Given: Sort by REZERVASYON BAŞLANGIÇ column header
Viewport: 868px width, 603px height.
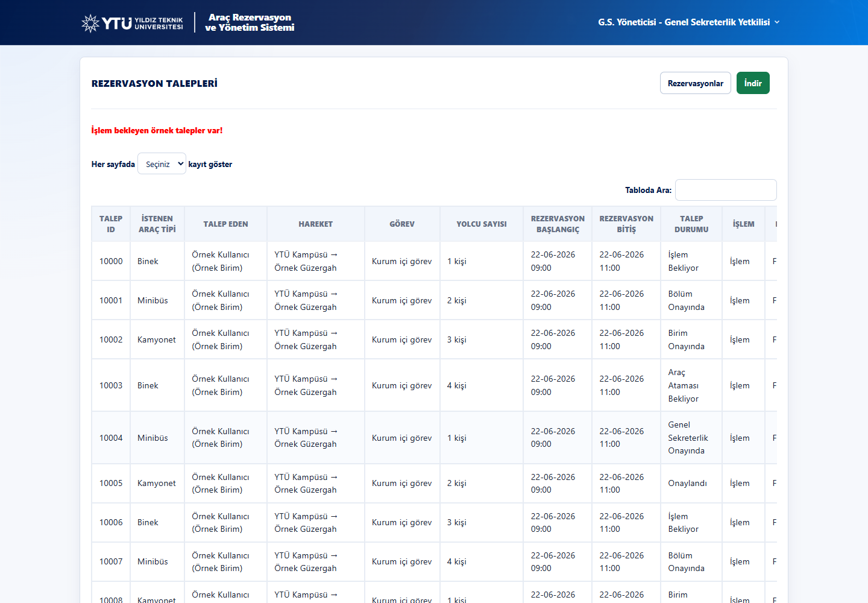Looking at the screenshot, I should coord(558,224).
